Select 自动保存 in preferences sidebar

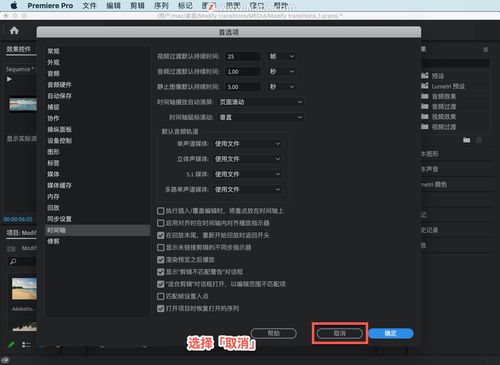point(60,96)
